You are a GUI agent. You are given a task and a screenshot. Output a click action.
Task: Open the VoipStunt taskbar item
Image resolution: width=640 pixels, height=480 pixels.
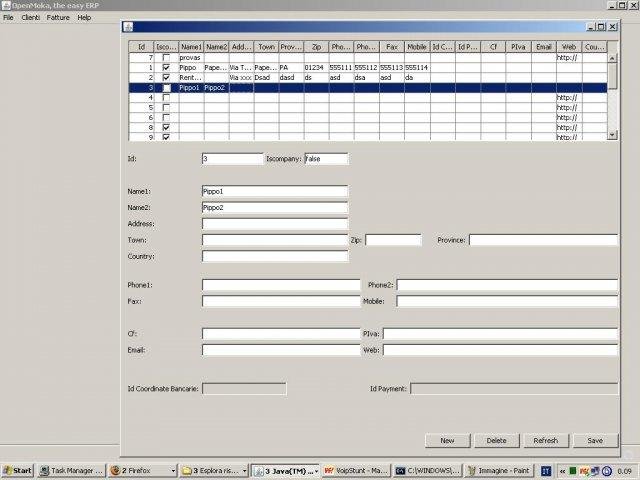click(356, 471)
